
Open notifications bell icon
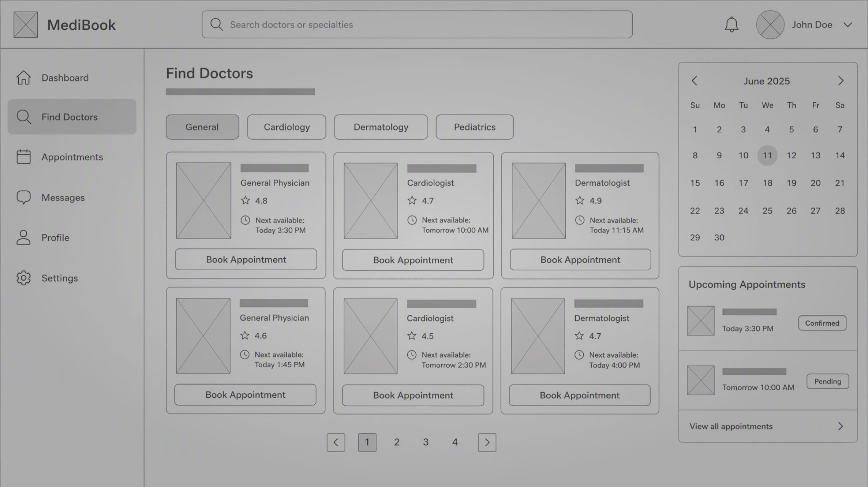731,25
